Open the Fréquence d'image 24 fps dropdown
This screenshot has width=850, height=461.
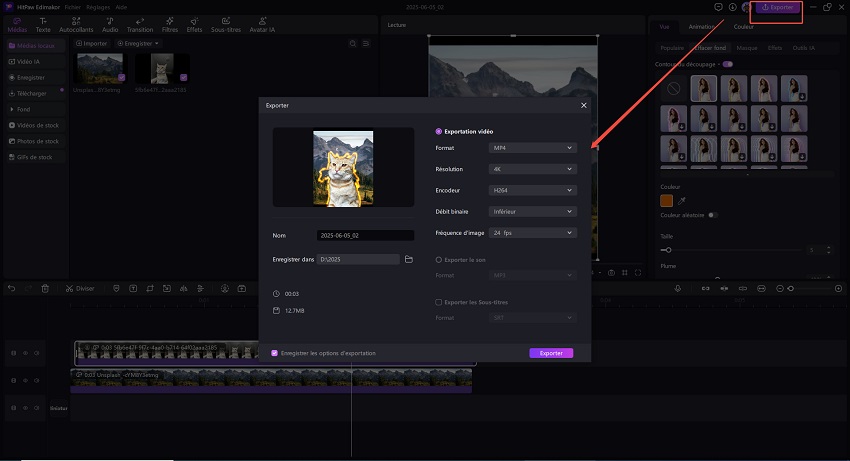point(532,233)
